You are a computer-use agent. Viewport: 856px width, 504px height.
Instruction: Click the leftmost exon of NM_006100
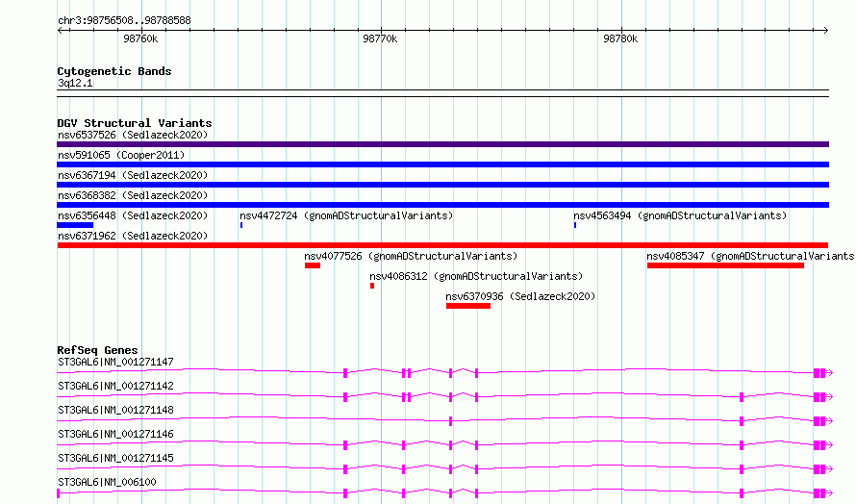[59, 493]
